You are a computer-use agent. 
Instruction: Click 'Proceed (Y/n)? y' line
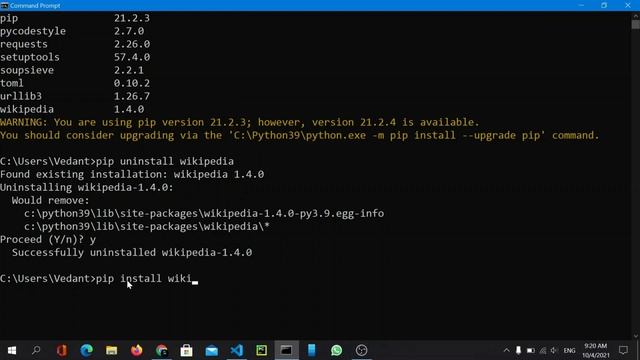pos(48,239)
